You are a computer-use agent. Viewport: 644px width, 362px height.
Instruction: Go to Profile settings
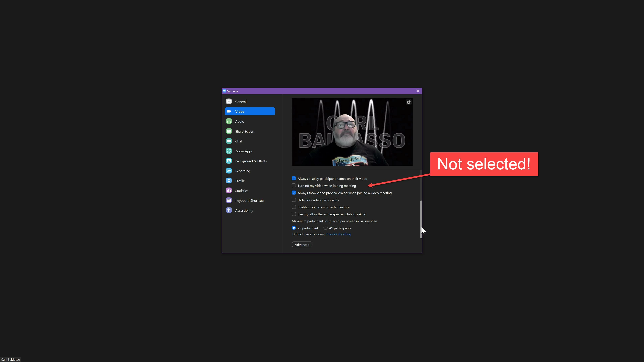point(240,181)
